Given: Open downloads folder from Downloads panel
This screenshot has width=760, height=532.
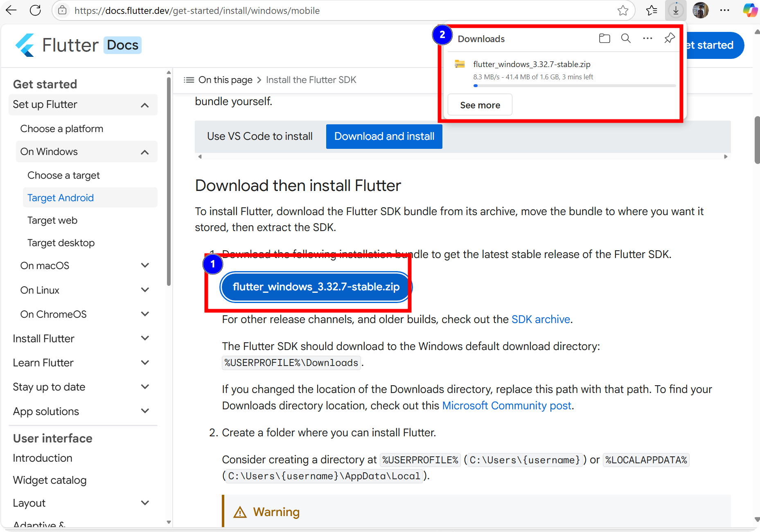Looking at the screenshot, I should pos(604,38).
